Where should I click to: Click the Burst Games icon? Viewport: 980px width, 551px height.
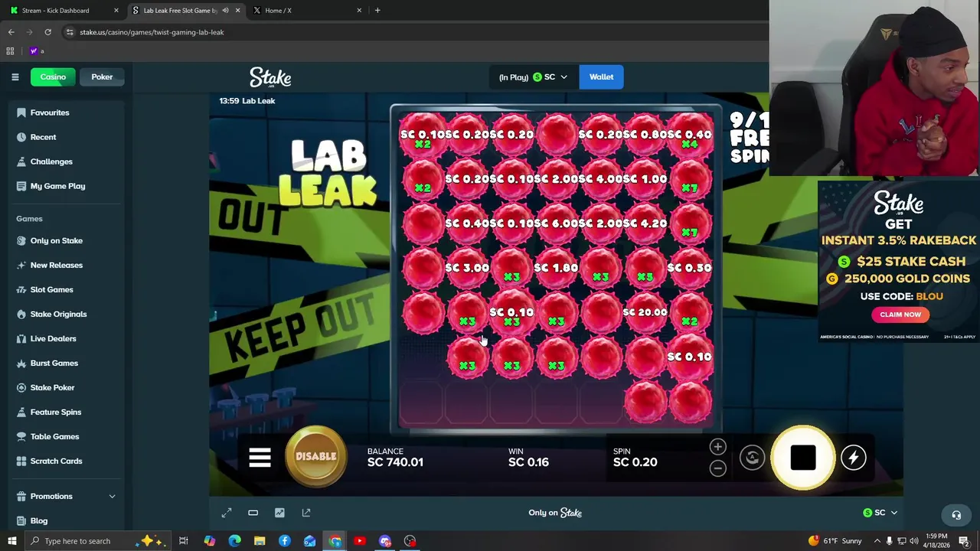coord(21,363)
